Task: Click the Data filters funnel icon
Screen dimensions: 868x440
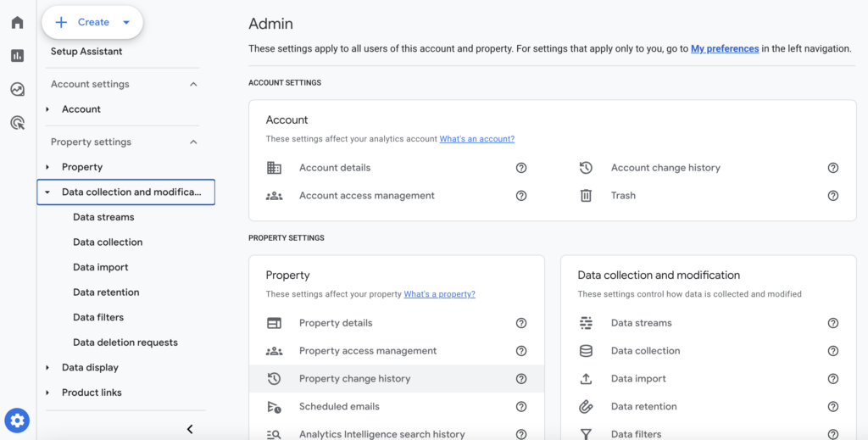Action: pos(586,434)
